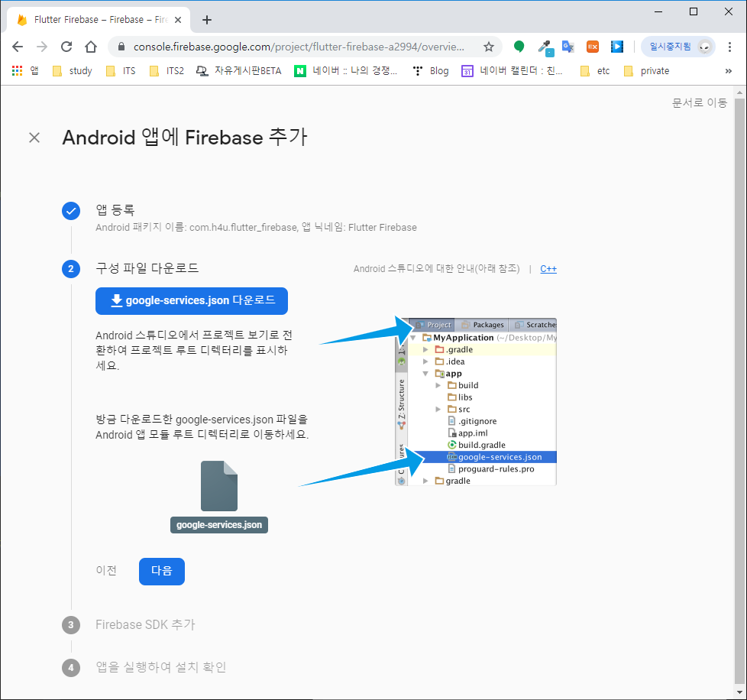Click the 구성 파일 다운로드 step heading

147,268
